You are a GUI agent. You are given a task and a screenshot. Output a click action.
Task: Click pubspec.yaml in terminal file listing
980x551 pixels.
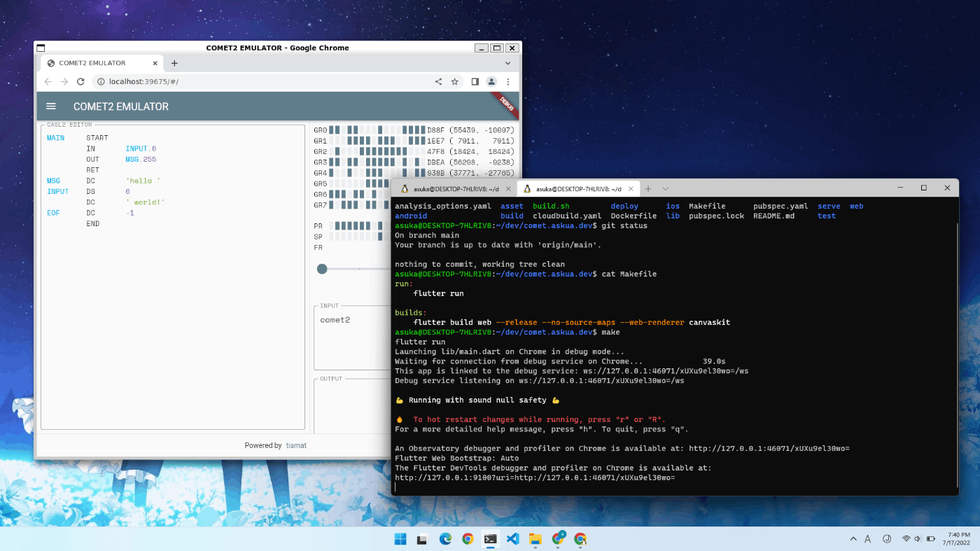(780, 207)
